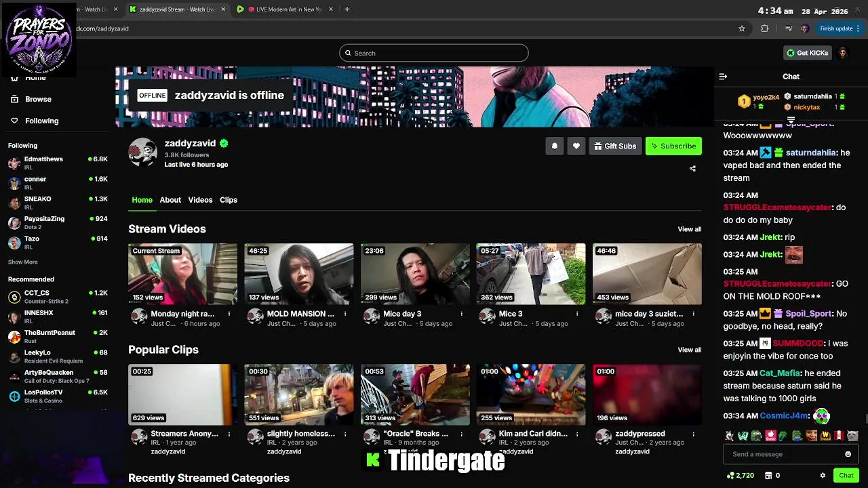Open the Oracle Breaks clip thumbnail
This screenshot has width=868, height=488.
click(415, 394)
